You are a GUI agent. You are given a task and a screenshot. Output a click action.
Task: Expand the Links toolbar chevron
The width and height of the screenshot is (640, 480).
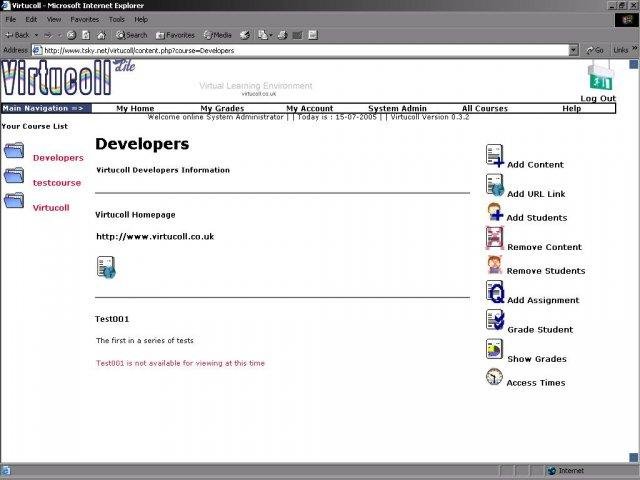pos(635,49)
